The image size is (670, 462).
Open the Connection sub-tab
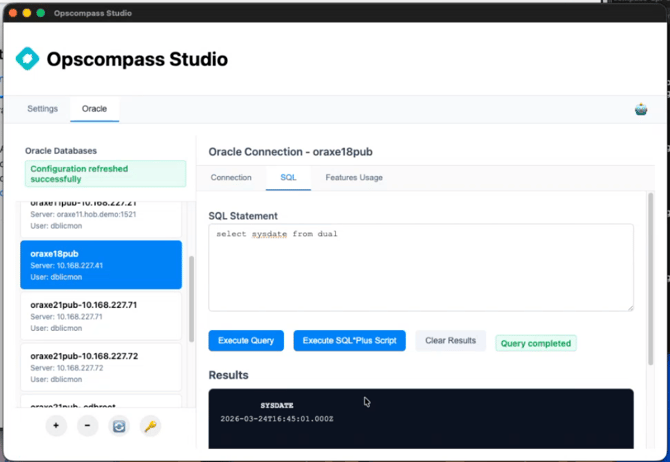(231, 178)
